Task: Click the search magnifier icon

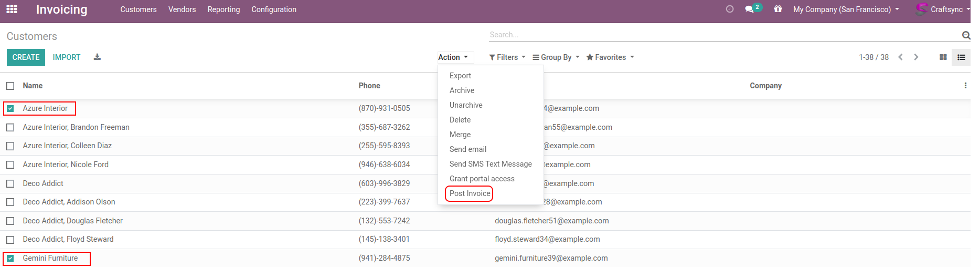Action: pos(965,35)
